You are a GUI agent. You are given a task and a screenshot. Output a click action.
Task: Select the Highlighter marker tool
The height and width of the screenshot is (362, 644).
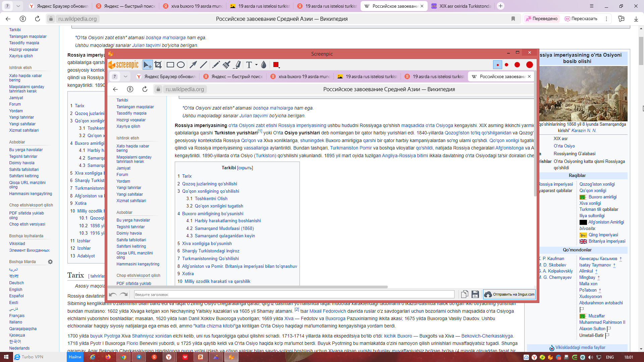237,65
